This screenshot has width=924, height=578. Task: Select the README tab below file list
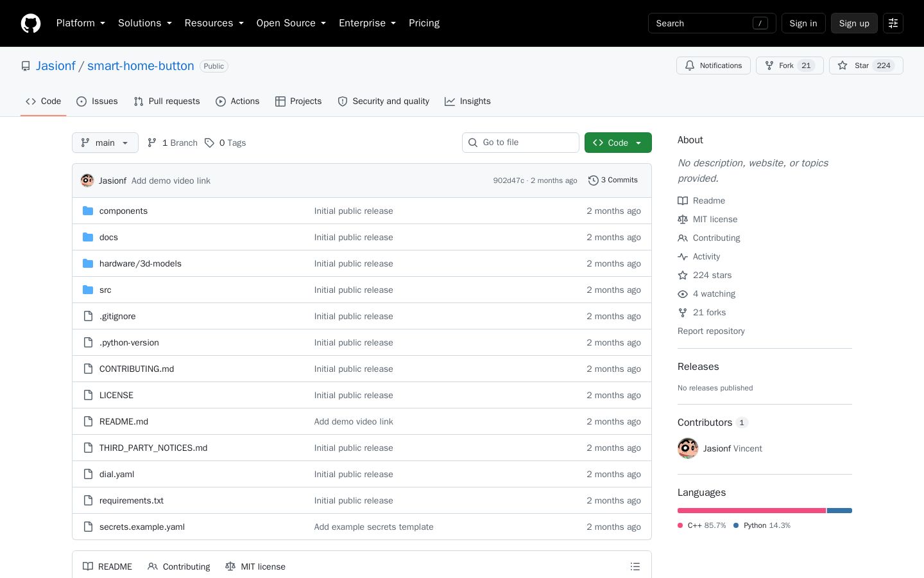(107, 566)
